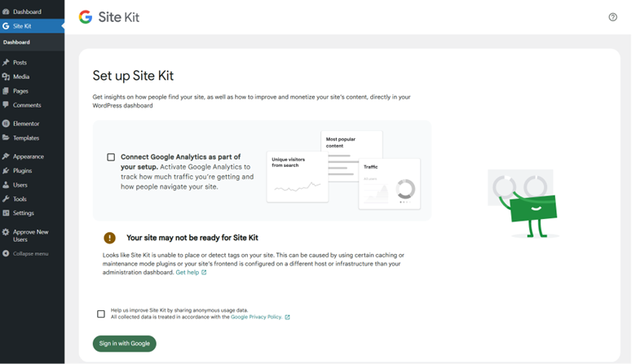Click the help question mark icon
This screenshot has width=636, height=364.
[x=612, y=17]
